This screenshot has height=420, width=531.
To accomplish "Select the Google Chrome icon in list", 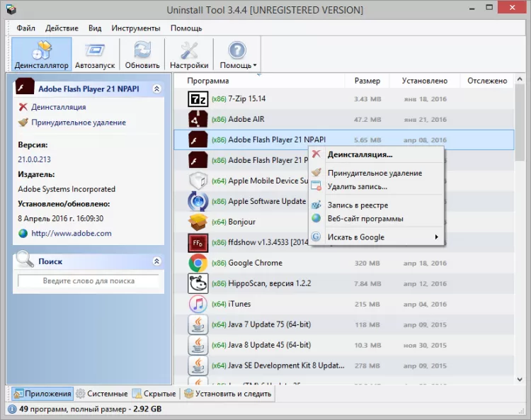I will point(198,263).
